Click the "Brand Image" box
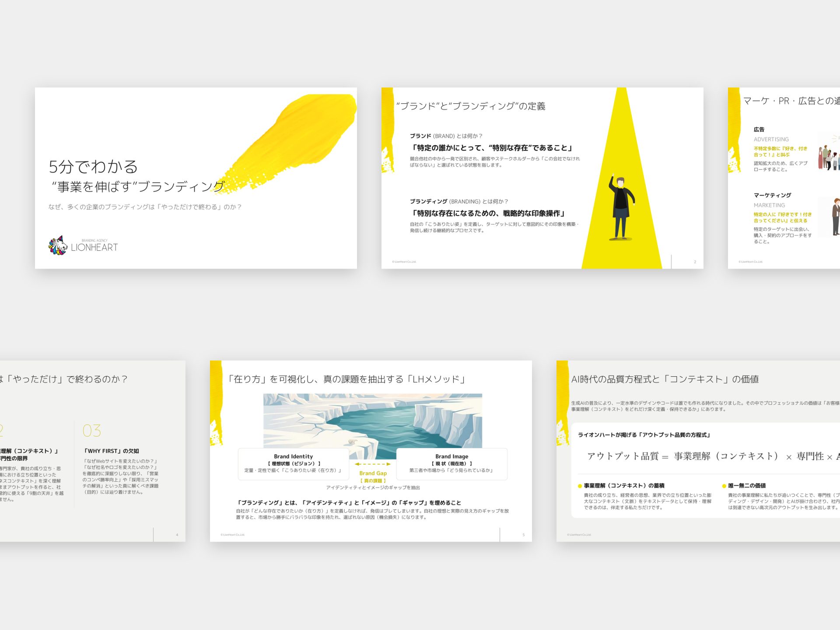The width and height of the screenshot is (840, 630). (x=451, y=464)
